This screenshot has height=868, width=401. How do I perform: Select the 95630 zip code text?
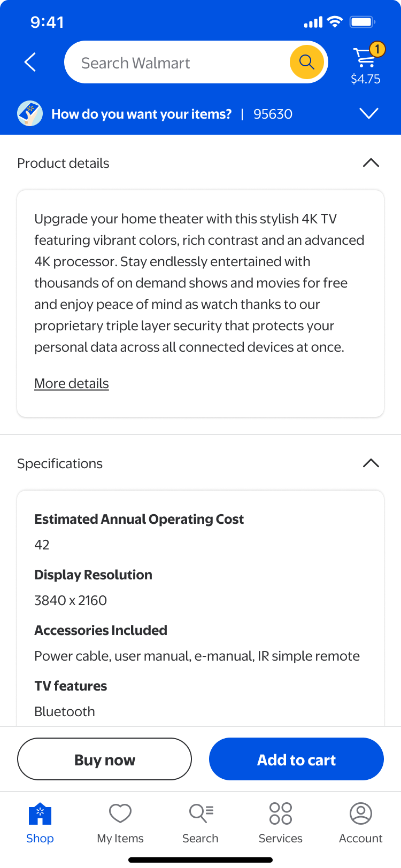273,114
